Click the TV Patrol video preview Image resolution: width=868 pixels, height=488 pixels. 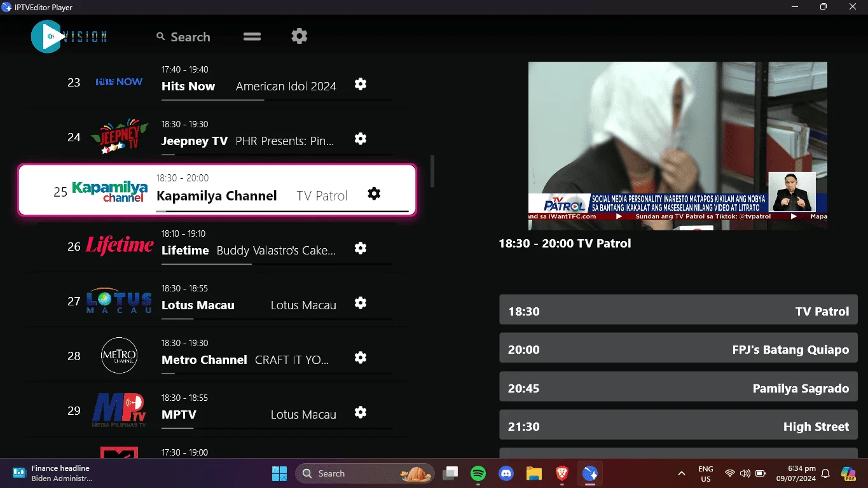(678, 146)
